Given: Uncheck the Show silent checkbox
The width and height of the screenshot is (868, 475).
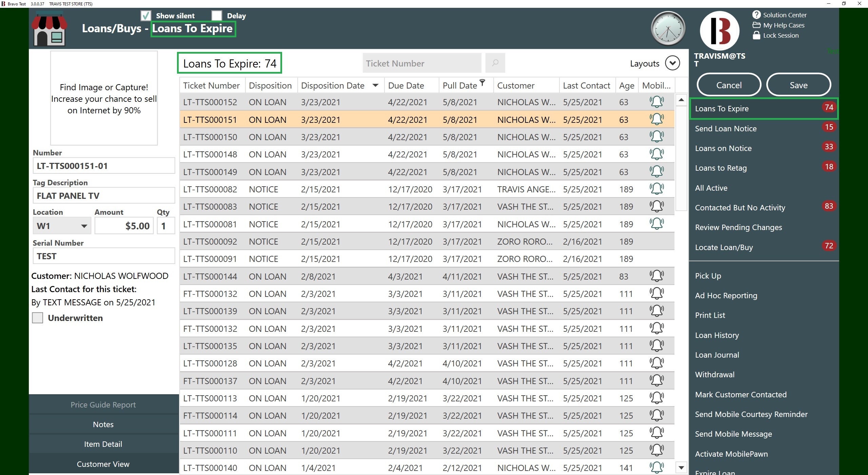Looking at the screenshot, I should coord(146,16).
